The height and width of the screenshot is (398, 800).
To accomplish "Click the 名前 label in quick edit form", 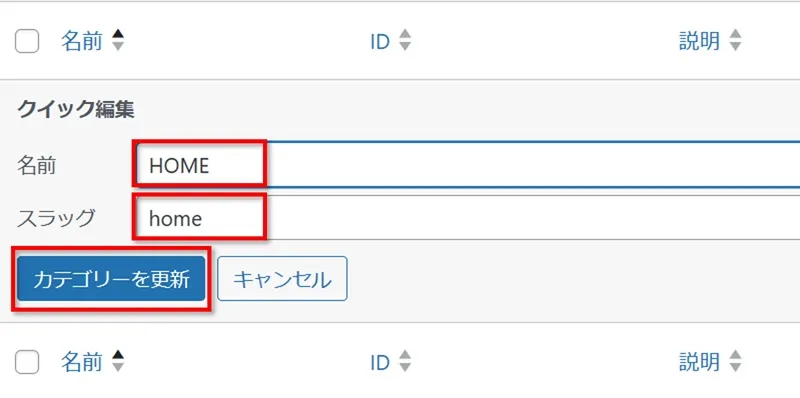I will (37, 165).
